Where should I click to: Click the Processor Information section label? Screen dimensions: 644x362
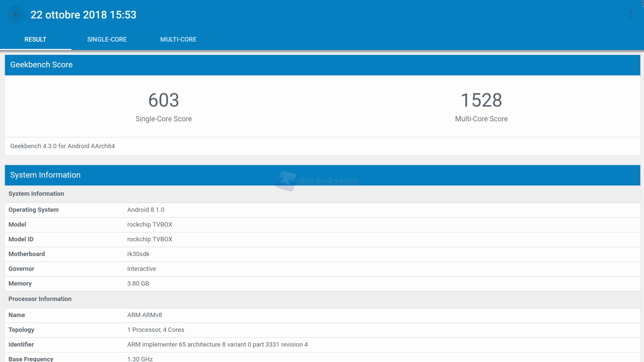(x=40, y=299)
